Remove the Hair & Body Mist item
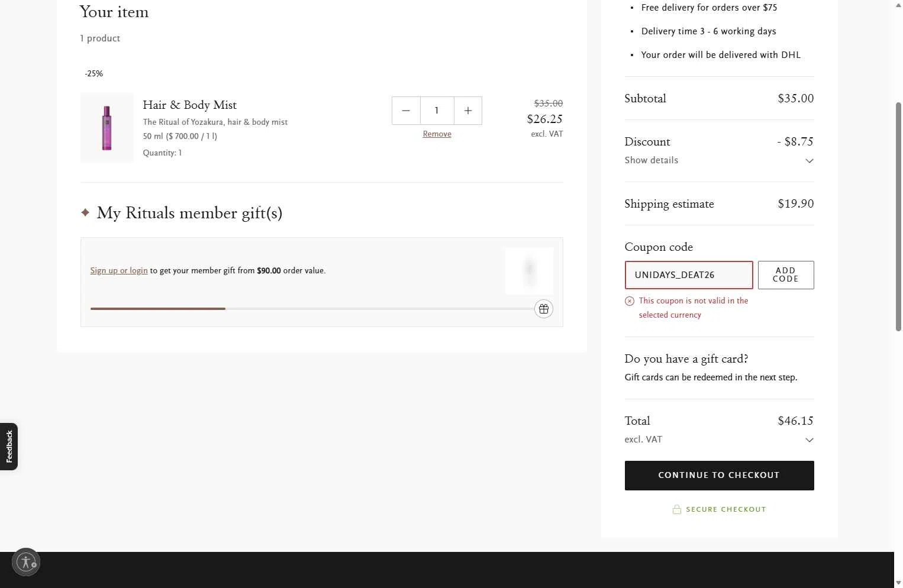 pyautogui.click(x=437, y=134)
